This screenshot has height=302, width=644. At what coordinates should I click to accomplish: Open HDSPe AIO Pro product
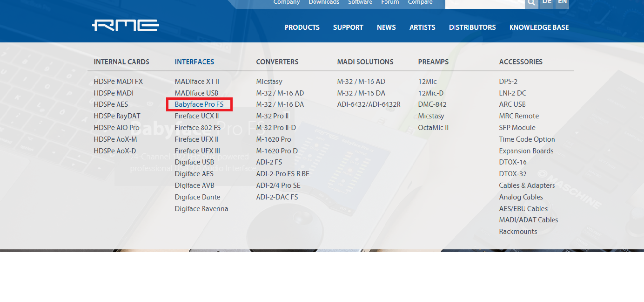[x=116, y=128]
